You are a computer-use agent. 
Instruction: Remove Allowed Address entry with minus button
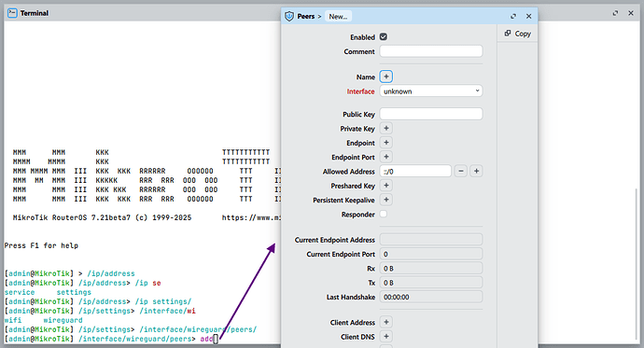click(x=461, y=171)
